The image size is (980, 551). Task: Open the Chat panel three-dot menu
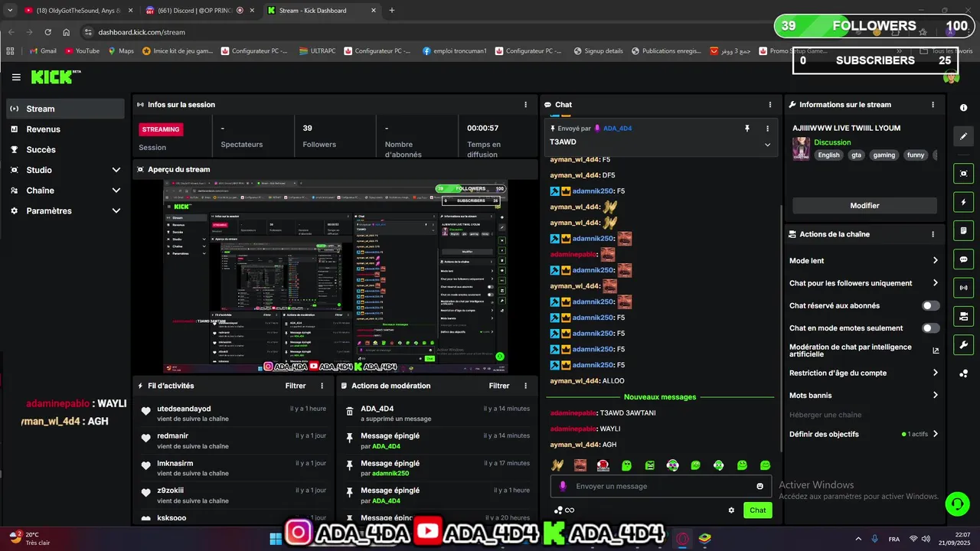tap(770, 105)
